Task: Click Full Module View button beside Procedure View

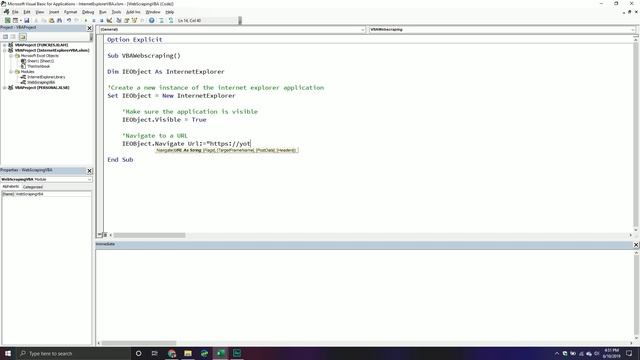Action: (x=105, y=235)
